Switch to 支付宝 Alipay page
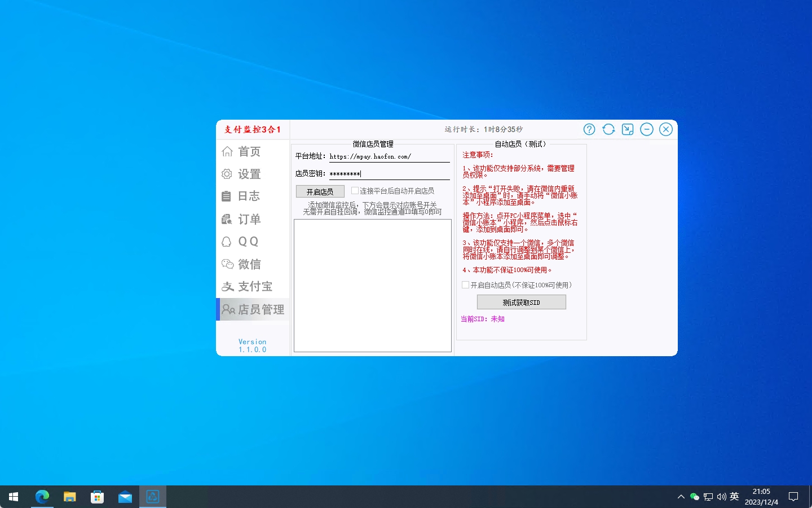Image resolution: width=812 pixels, height=508 pixels. click(x=254, y=287)
